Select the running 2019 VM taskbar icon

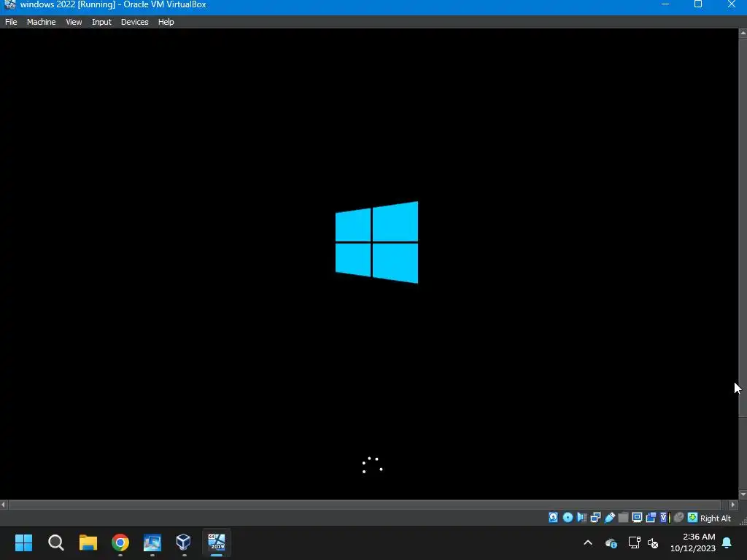point(216,542)
